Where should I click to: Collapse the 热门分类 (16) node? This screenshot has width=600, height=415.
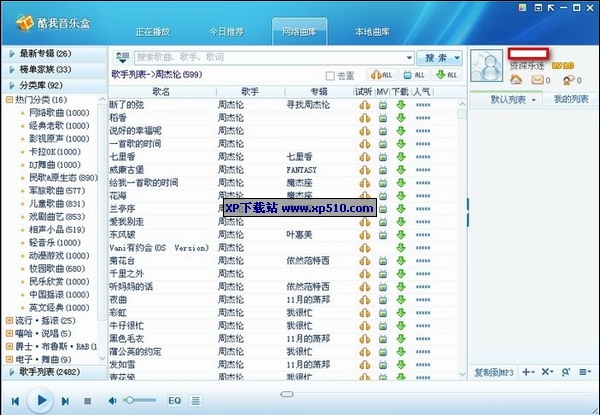coord(9,100)
